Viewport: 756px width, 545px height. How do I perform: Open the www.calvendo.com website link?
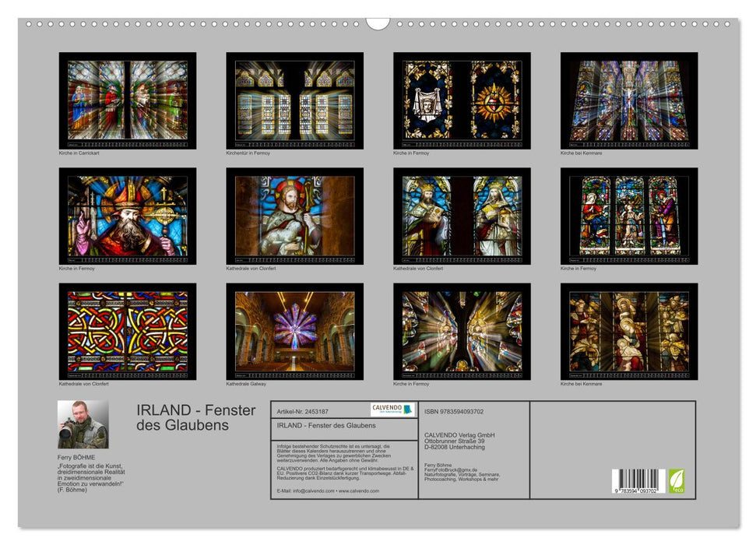(359, 491)
